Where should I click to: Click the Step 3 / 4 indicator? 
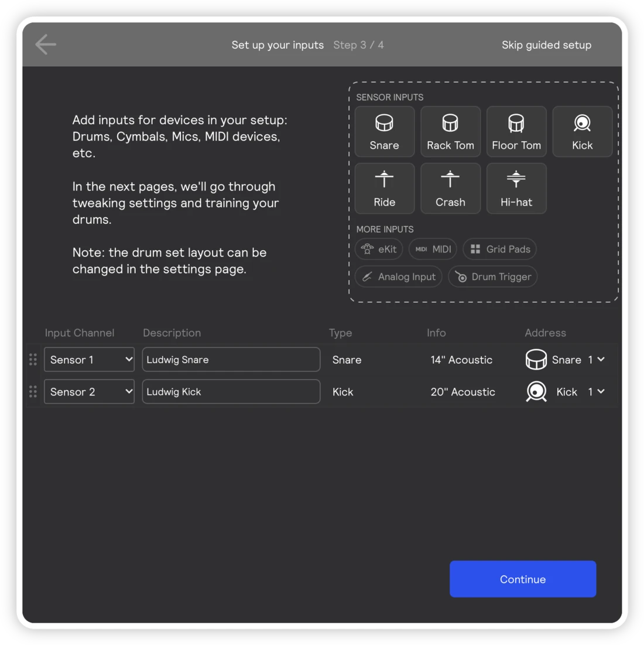(358, 45)
